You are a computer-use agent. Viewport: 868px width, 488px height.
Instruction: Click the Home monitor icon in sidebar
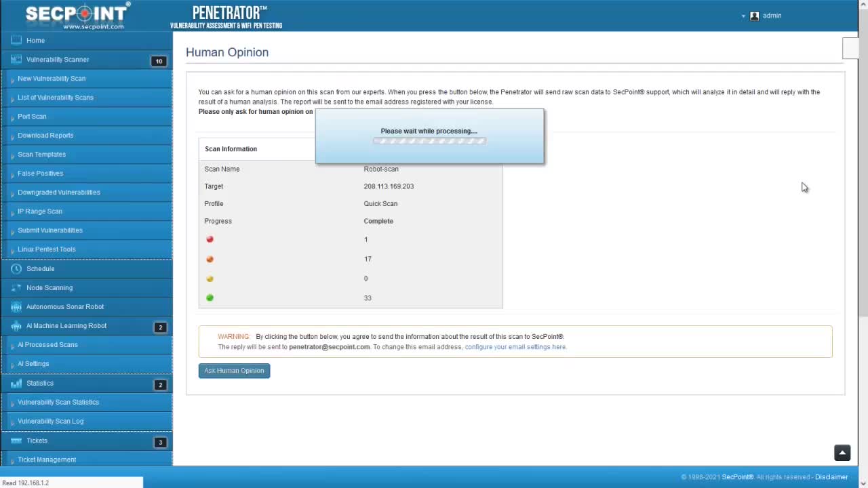click(16, 40)
